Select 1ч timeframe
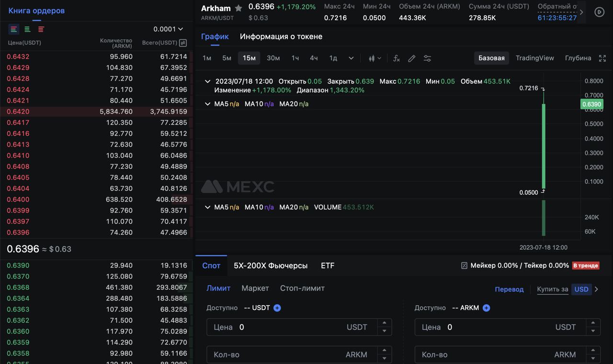Viewport: 613px width, 364px height. coord(295,58)
